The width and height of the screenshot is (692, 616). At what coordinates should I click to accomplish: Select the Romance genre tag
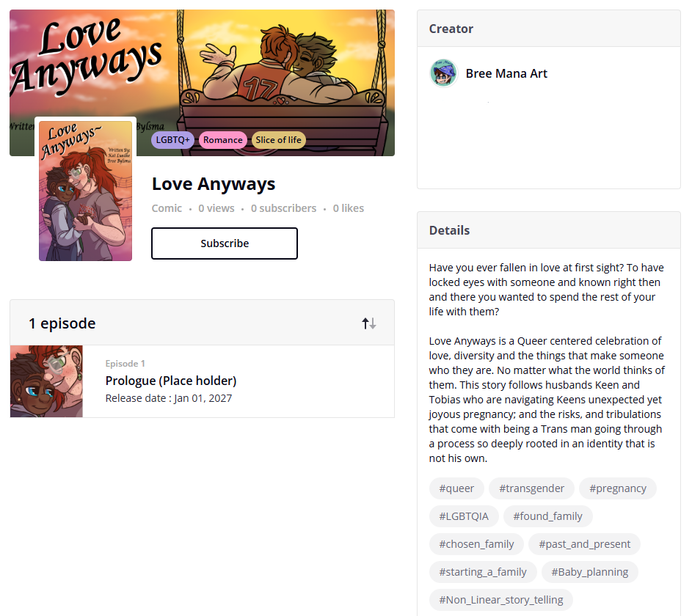pyautogui.click(x=222, y=140)
